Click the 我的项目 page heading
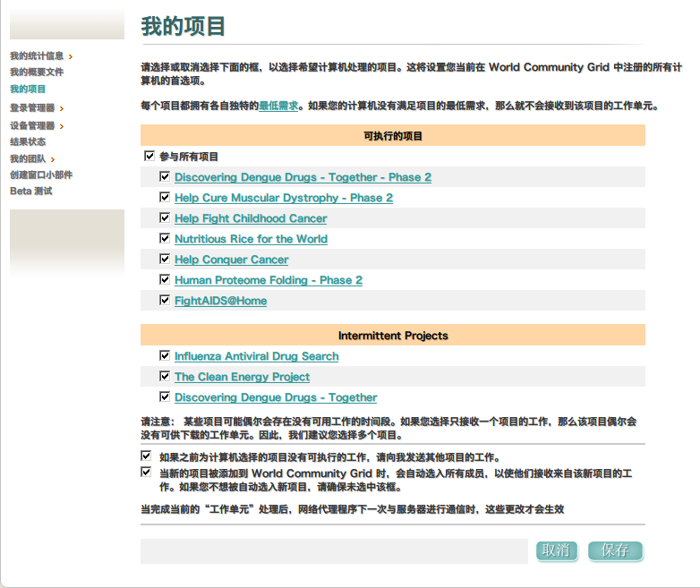 tap(184, 26)
